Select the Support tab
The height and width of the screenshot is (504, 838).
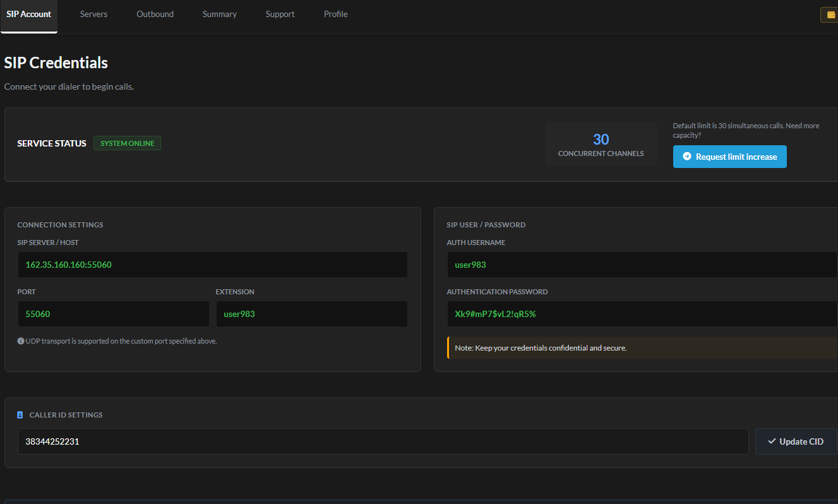tap(280, 15)
